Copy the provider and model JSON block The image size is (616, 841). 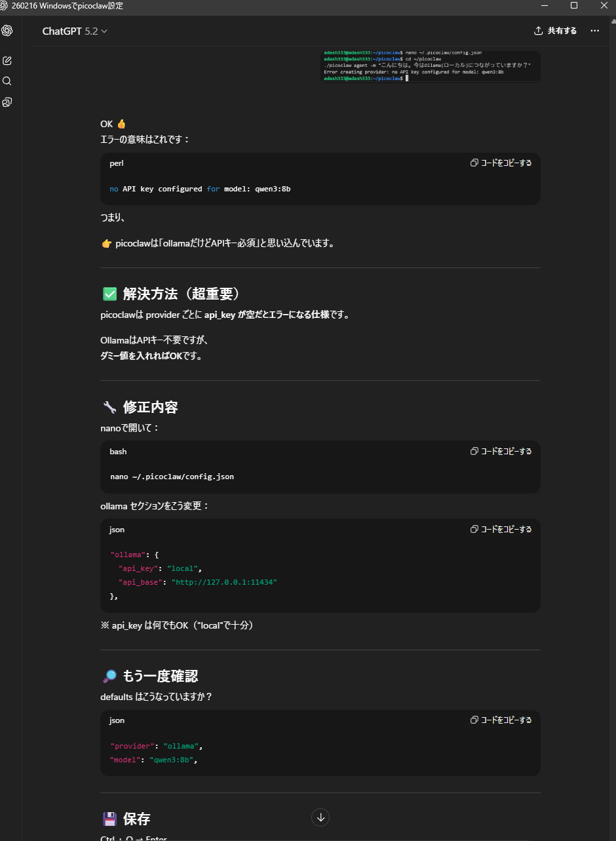tap(501, 720)
